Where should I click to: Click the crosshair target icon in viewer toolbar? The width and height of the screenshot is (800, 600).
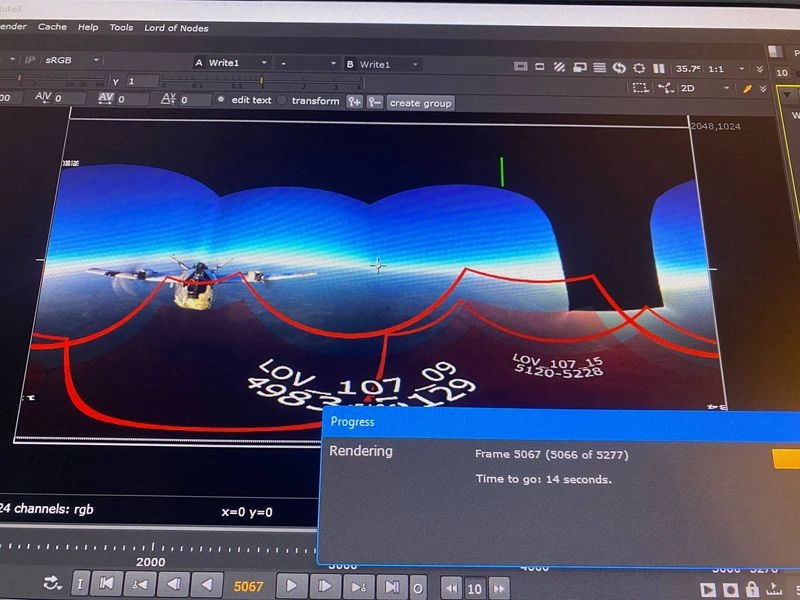click(x=639, y=68)
